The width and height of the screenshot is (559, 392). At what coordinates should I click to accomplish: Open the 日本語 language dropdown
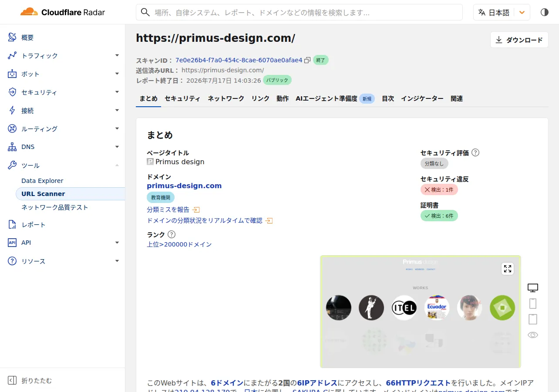[x=502, y=12]
